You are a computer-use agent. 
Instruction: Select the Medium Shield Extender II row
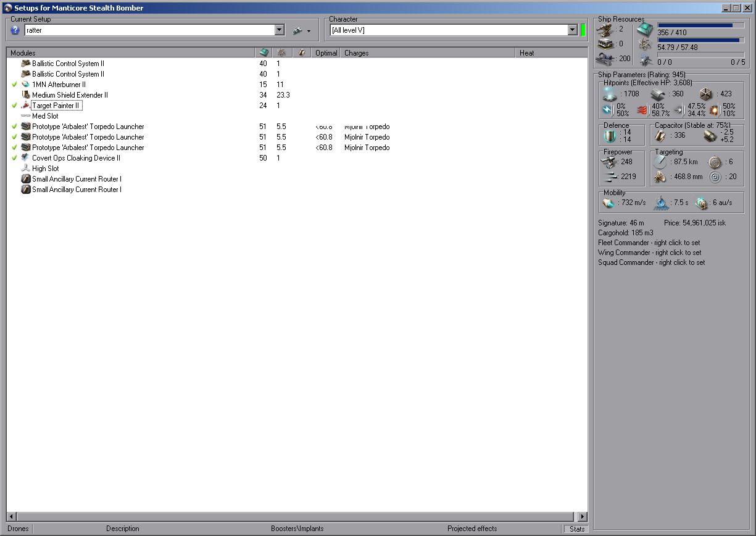click(x=296, y=95)
